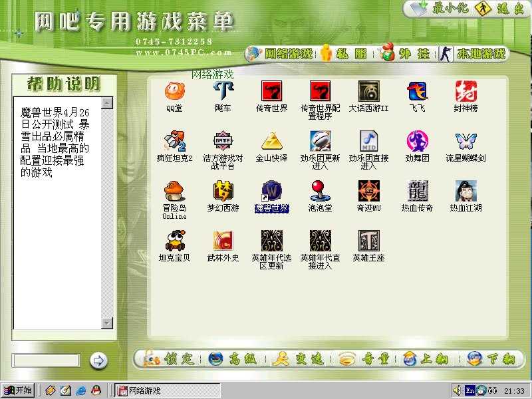Image resolution: width=532 pixels, height=399 pixels.
Task: Run 劲乐团更新进入 icon
Action: 321,141
